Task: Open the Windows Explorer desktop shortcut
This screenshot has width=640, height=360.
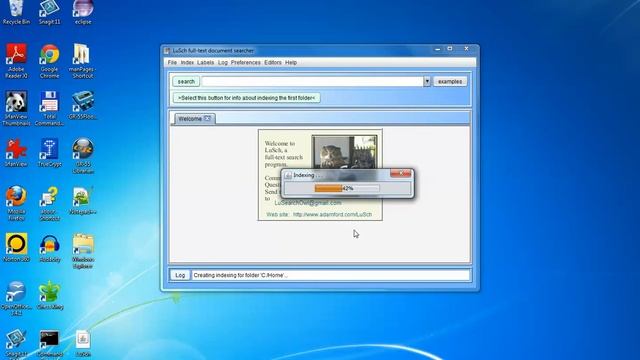Action: 83,251
